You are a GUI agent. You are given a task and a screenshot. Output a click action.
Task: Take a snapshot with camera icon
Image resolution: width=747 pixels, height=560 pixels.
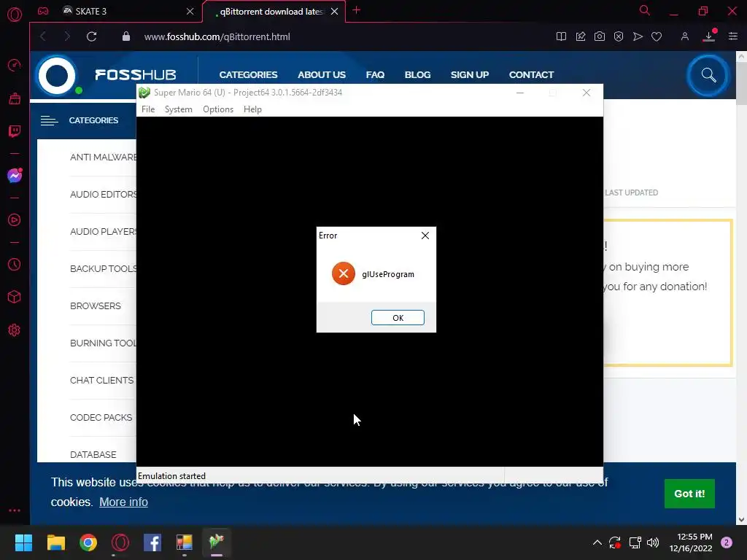pyautogui.click(x=600, y=36)
